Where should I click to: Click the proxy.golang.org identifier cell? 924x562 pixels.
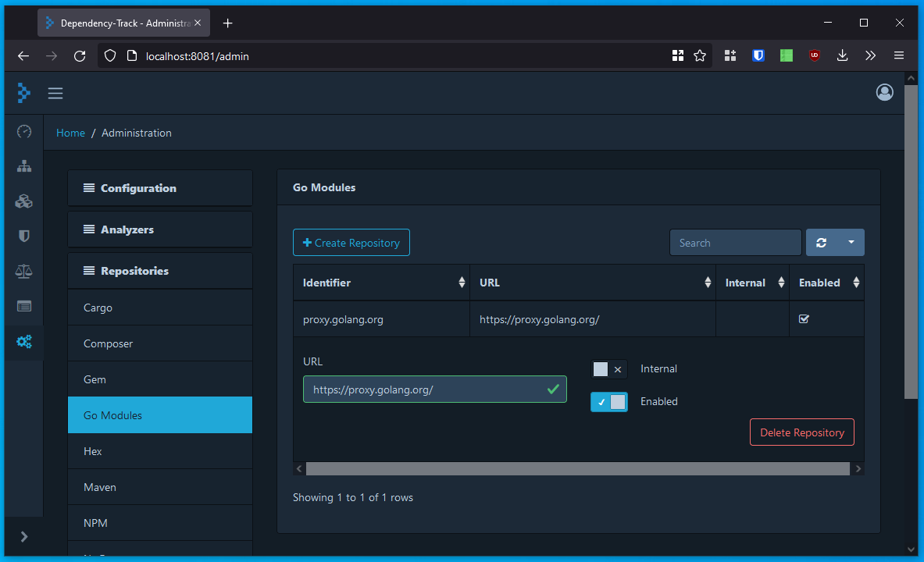click(x=382, y=319)
